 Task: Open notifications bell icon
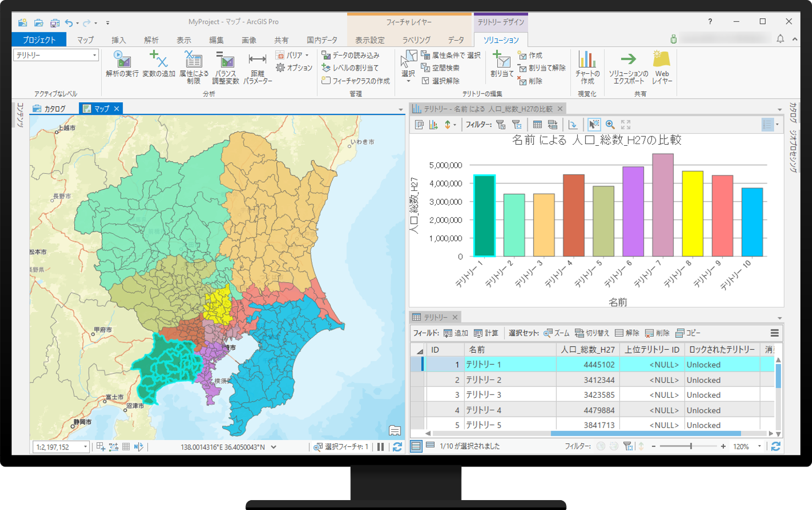click(780, 39)
